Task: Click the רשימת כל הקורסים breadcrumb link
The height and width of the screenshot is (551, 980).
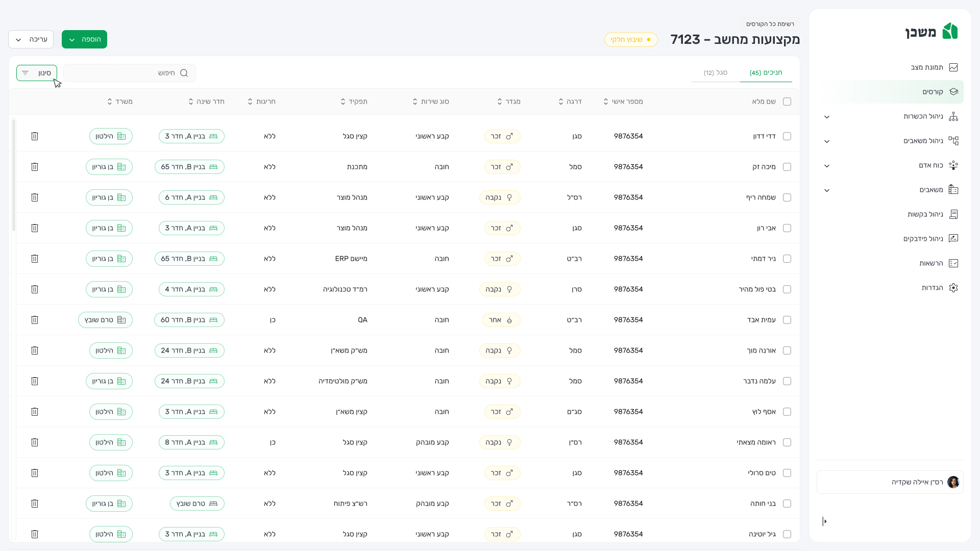Action: coord(770,24)
